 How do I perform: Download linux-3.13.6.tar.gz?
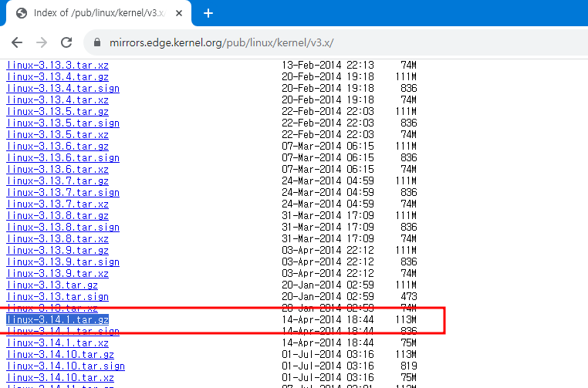[x=57, y=147]
